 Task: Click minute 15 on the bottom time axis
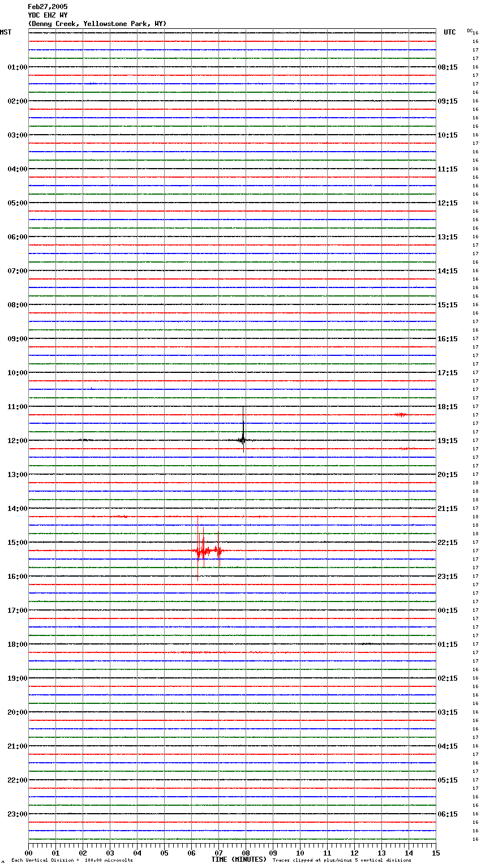click(x=436, y=853)
